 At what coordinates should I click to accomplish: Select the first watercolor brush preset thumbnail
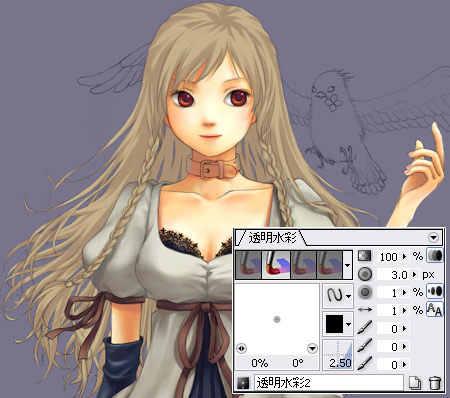point(249,265)
